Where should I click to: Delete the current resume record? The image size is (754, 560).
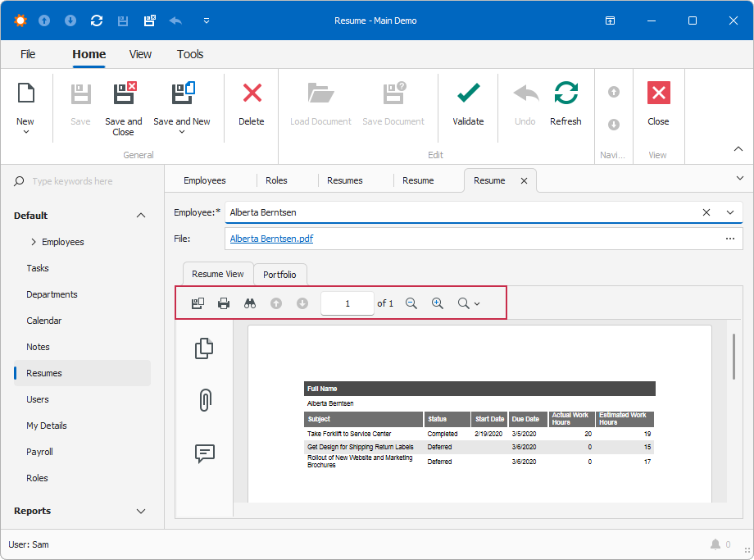click(251, 102)
